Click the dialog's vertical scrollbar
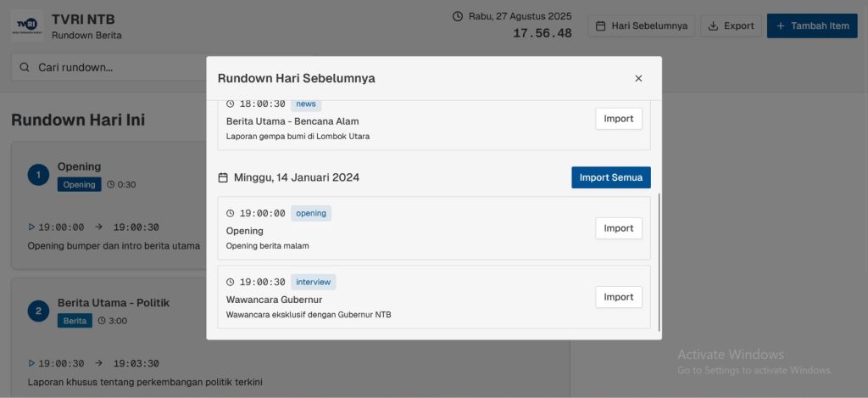Viewport: 868px width, 398px height. (x=659, y=262)
